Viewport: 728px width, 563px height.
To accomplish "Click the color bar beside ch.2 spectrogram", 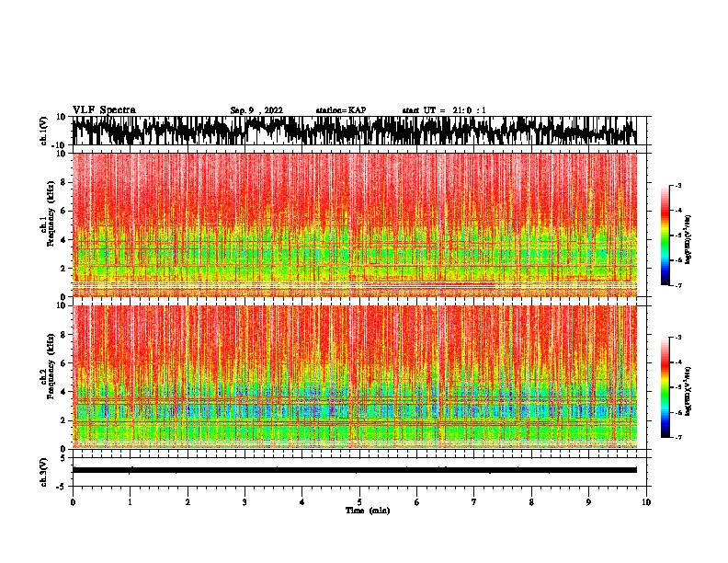I will [x=665, y=387].
